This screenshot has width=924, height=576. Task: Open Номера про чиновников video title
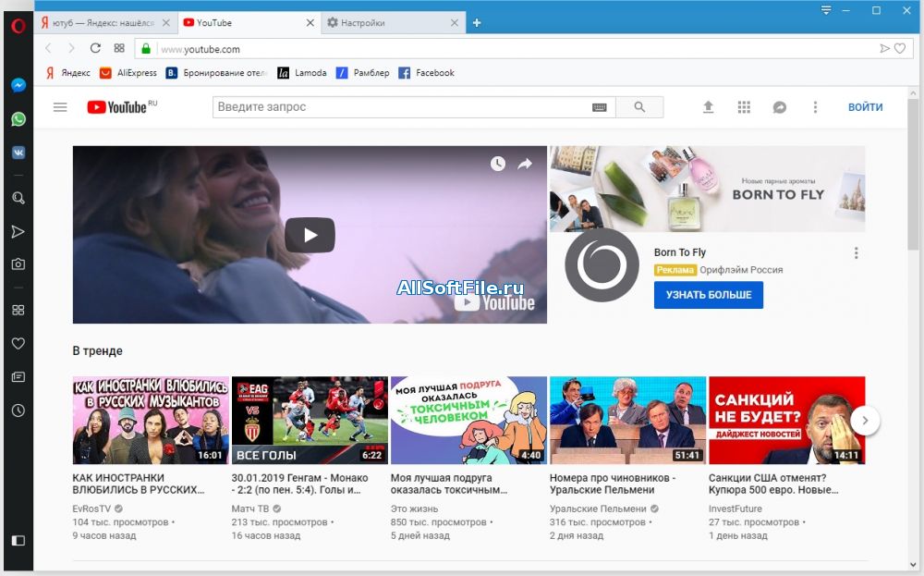point(613,484)
